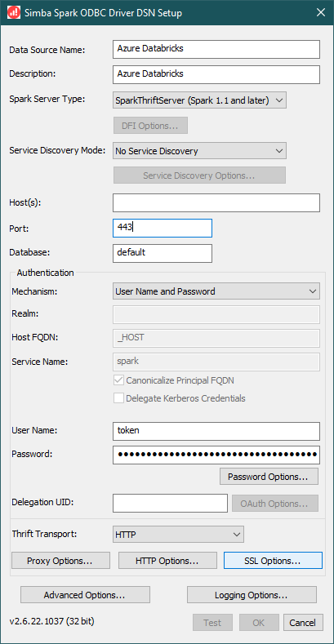Image resolution: width=334 pixels, height=644 pixels.
Task: Open SSL Options
Action: [x=273, y=560]
